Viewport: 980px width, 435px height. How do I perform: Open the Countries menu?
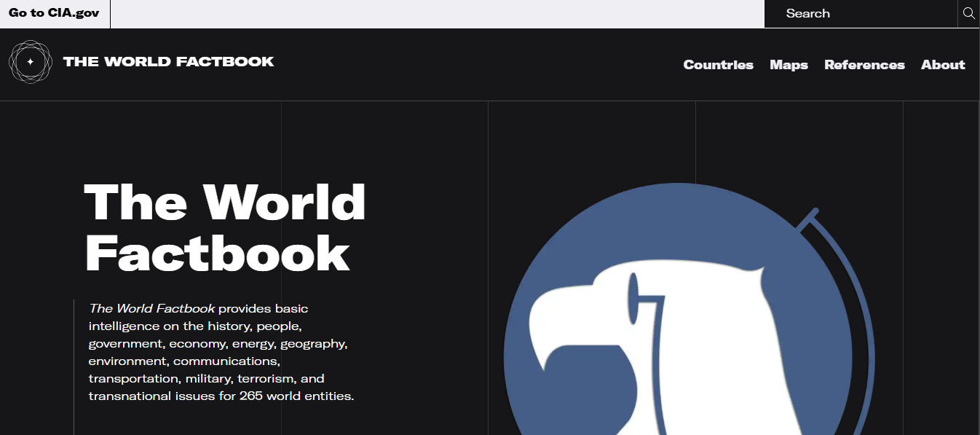[x=718, y=65]
